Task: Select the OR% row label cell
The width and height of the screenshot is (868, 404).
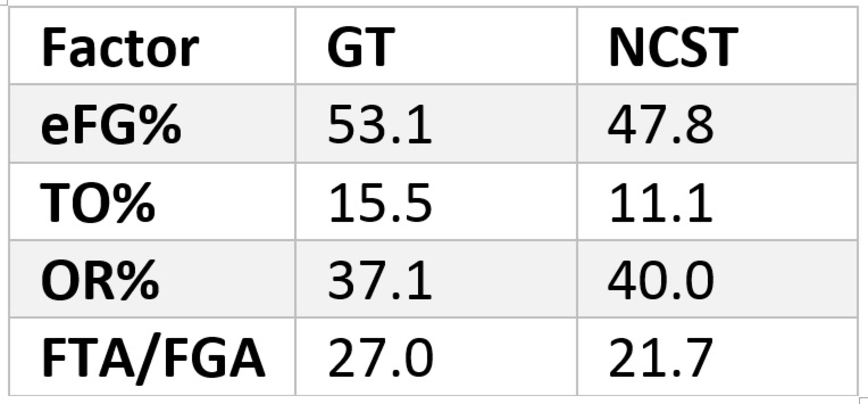Action: 100,279
